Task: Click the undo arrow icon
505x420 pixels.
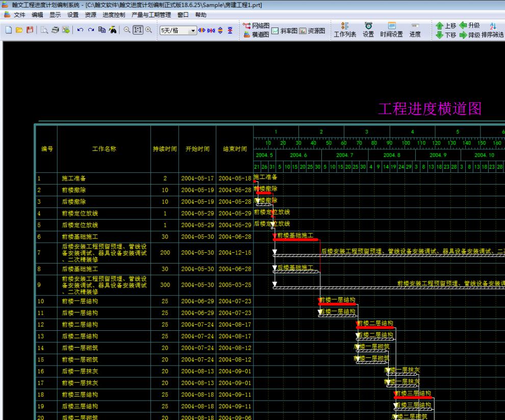Action: click(x=80, y=30)
